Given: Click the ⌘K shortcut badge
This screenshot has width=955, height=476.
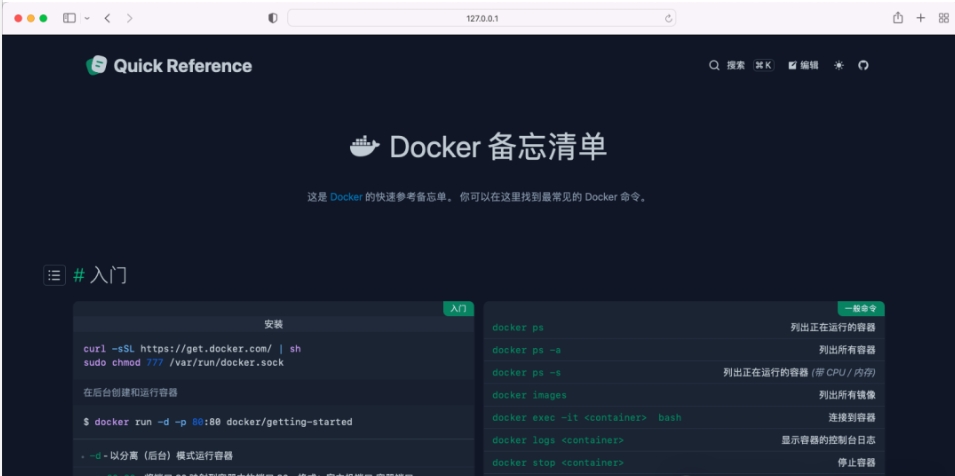Looking at the screenshot, I should tap(763, 65).
